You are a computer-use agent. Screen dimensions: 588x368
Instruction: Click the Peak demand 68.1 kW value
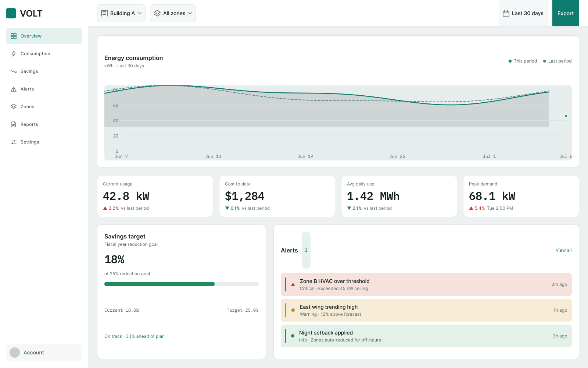tap(492, 196)
